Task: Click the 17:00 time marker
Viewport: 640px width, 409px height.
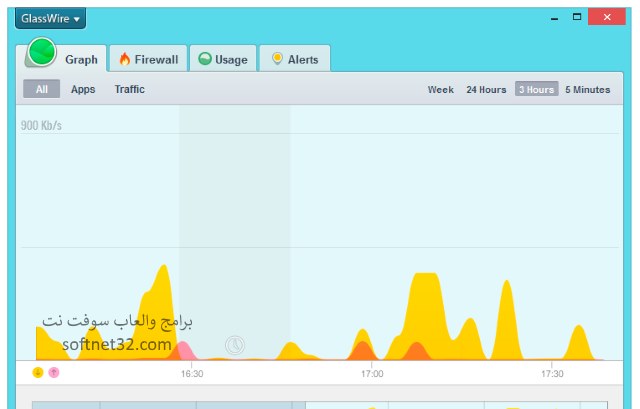Action: click(372, 373)
